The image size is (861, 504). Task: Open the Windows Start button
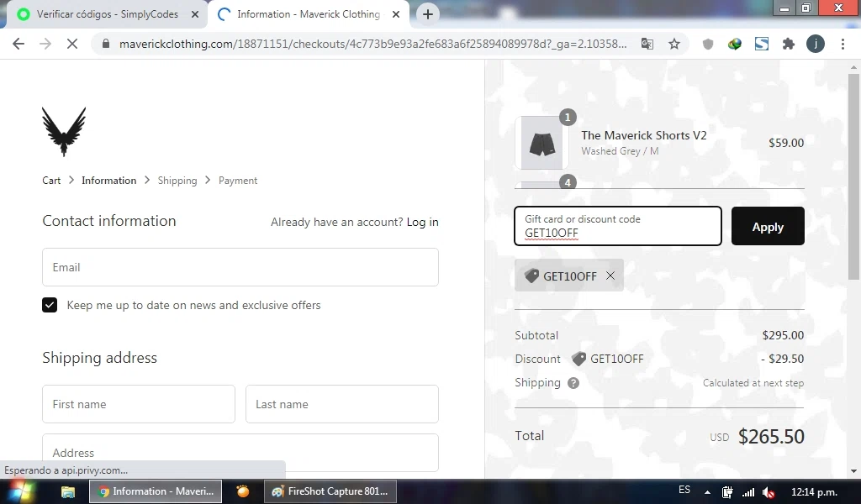click(x=20, y=491)
